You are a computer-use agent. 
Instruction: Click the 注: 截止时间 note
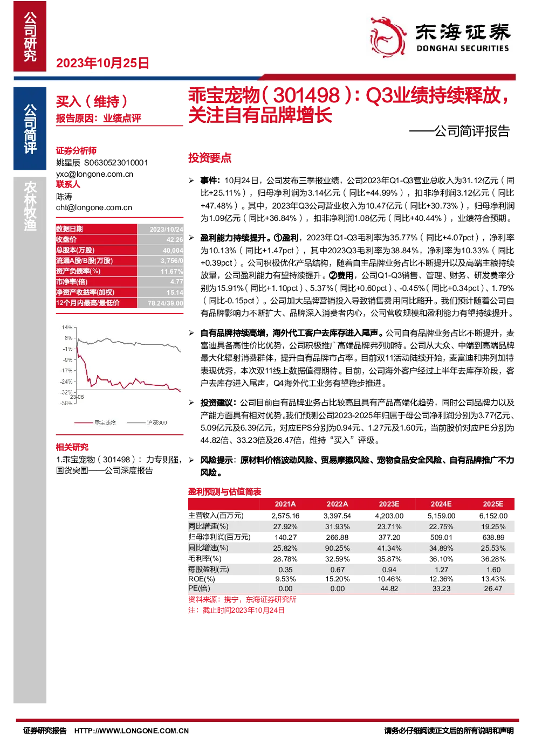tap(236, 610)
